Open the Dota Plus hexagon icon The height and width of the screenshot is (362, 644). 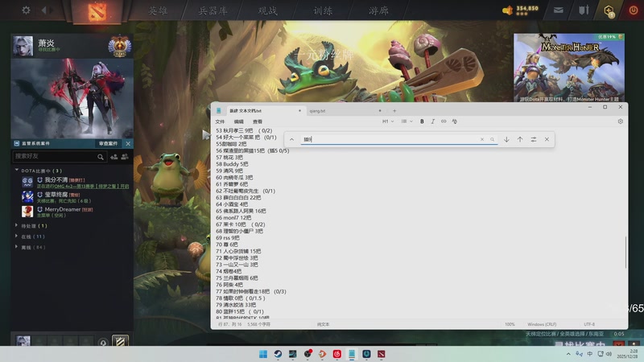point(609,10)
